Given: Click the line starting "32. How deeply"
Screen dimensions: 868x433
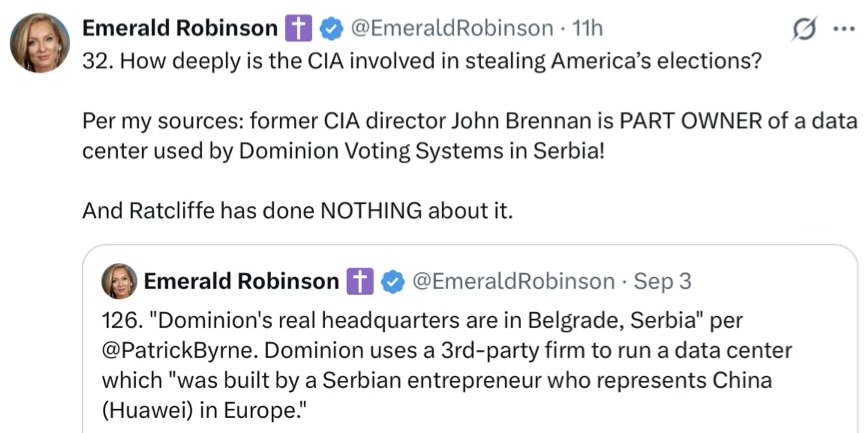Looking at the screenshot, I should click(x=420, y=61).
